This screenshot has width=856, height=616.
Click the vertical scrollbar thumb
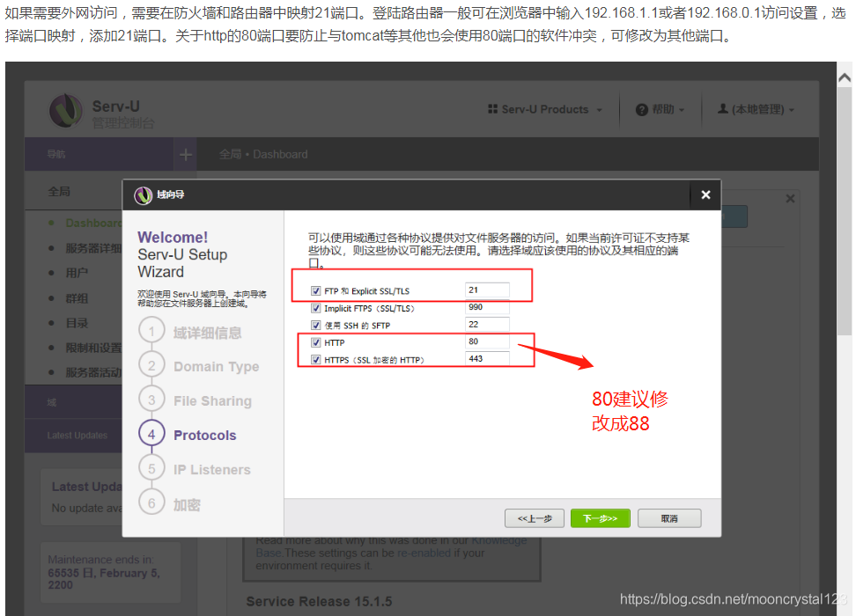(x=844, y=211)
